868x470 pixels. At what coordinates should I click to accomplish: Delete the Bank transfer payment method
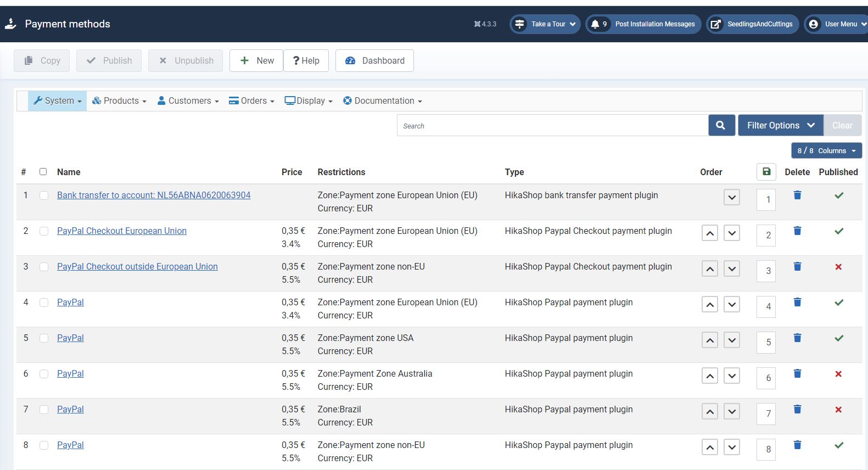(x=797, y=195)
